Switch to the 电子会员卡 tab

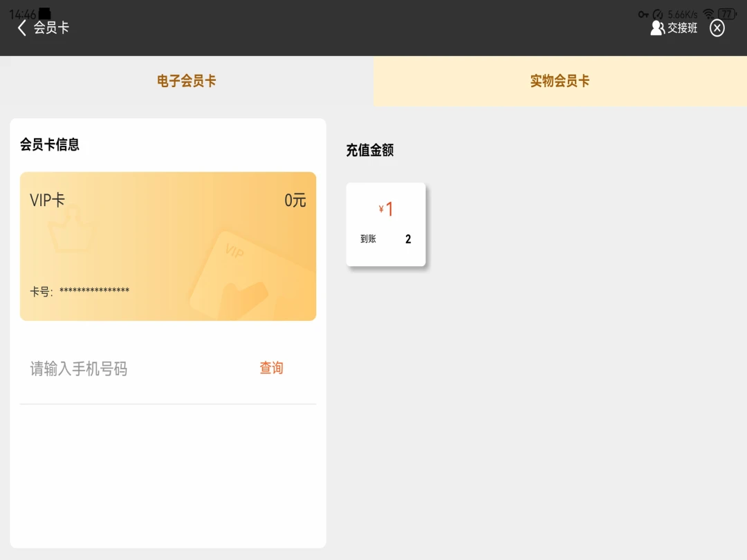187,81
